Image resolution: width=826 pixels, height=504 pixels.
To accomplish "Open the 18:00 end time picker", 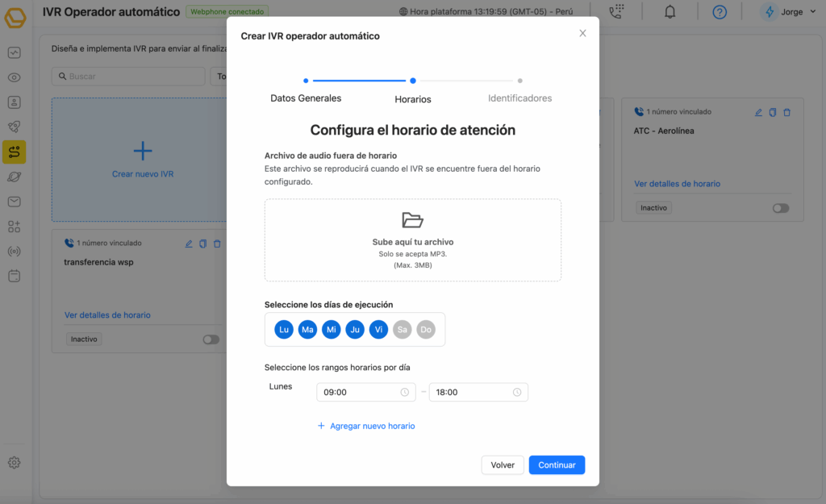I will [478, 393].
